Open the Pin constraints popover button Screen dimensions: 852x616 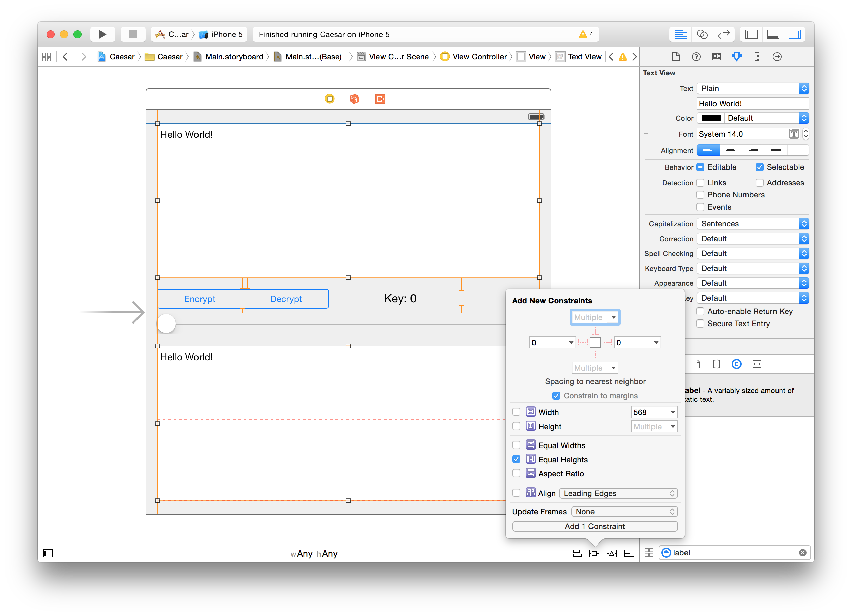coord(594,553)
